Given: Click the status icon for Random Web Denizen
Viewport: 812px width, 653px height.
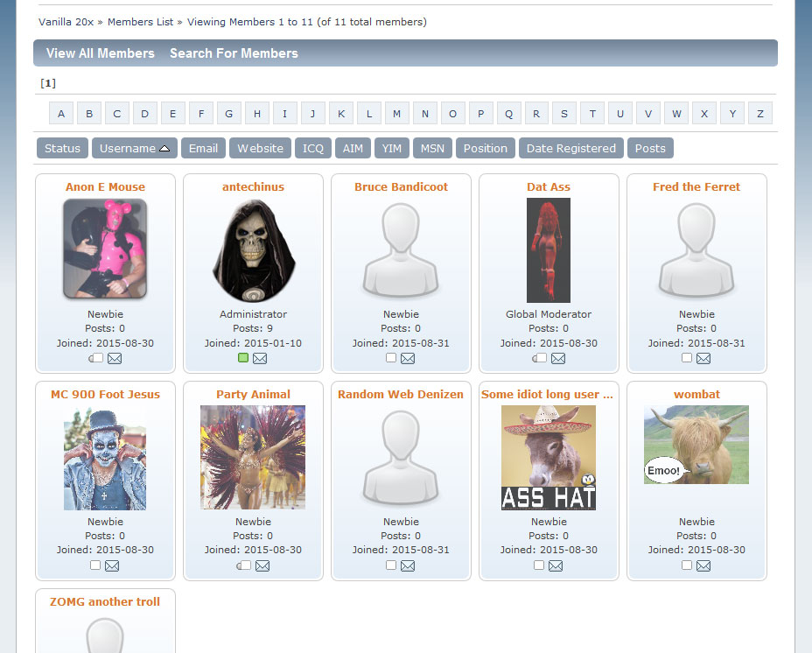Looking at the screenshot, I should click(x=391, y=565).
